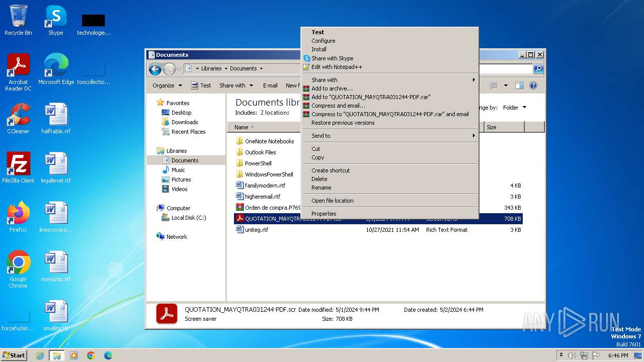Choose Add to archive... option
Viewport: 644px width, 362px height.
[389, 88]
